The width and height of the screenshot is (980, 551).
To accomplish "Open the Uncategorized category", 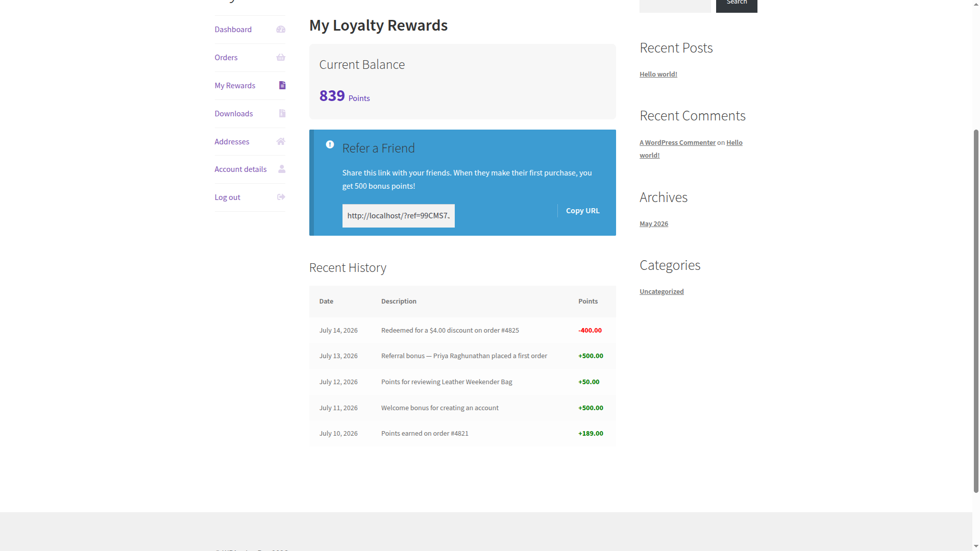I will pyautogui.click(x=661, y=292).
